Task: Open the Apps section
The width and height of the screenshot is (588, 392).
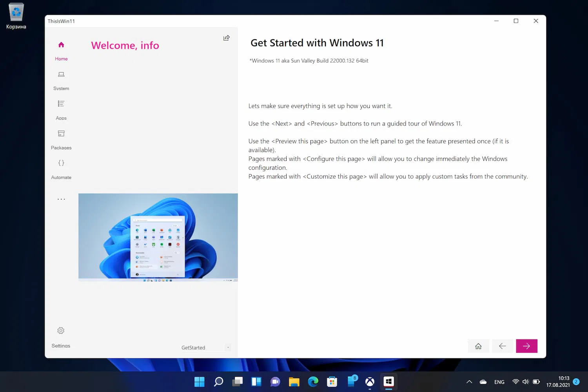Action: pos(61,111)
